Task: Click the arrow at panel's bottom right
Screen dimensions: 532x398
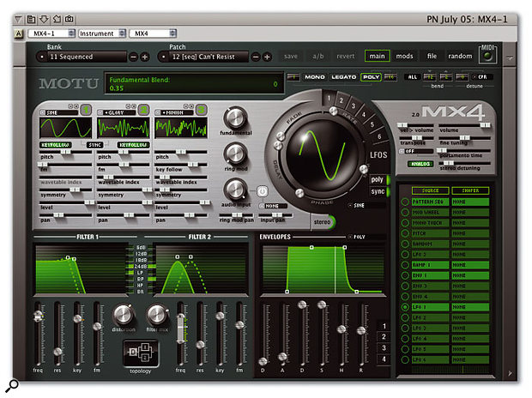Action: tap(510, 373)
